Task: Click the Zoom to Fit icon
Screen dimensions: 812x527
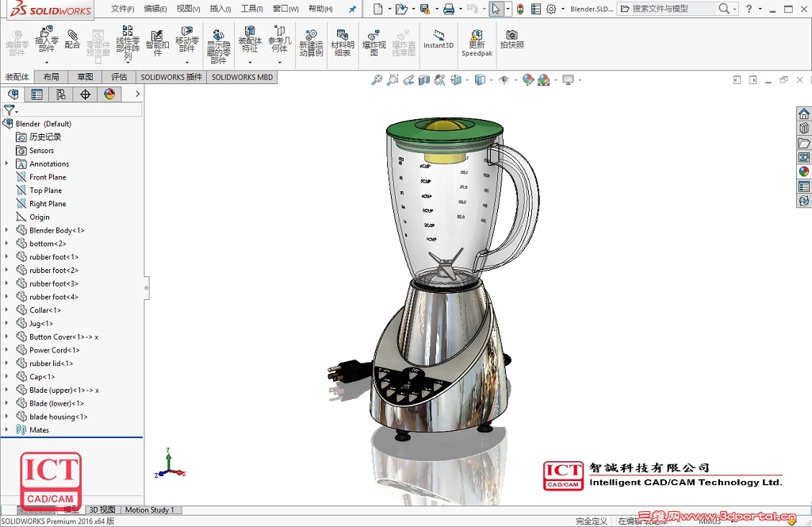Action: [x=377, y=80]
